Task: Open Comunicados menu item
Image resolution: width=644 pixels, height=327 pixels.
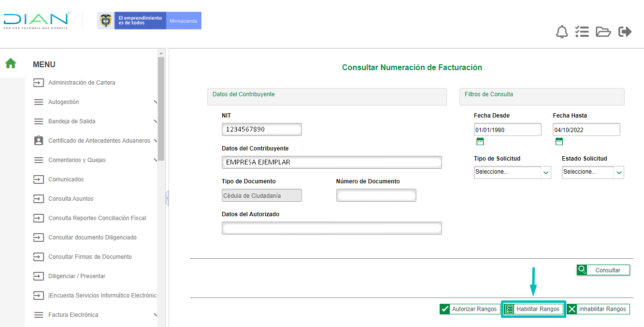Action: (x=66, y=179)
